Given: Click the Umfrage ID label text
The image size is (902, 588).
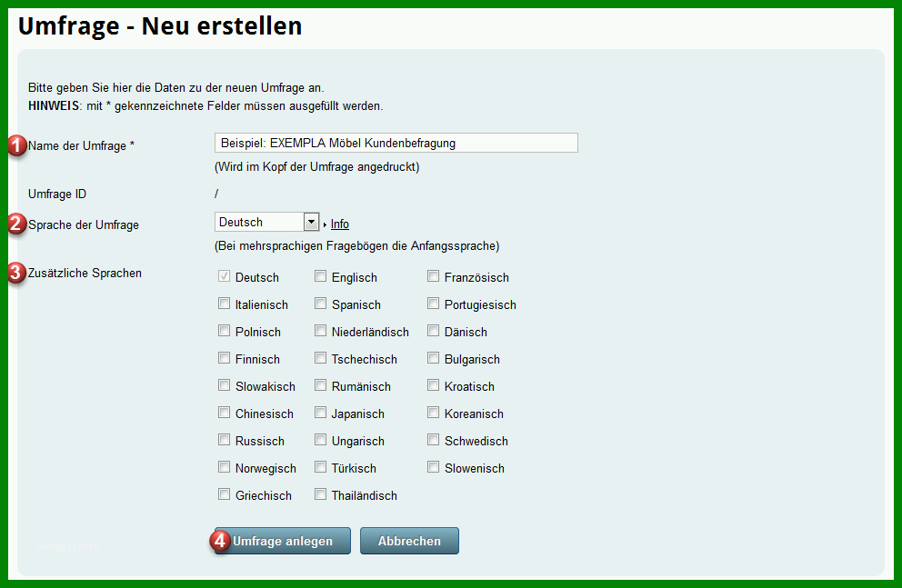Looking at the screenshot, I should pos(57,194).
